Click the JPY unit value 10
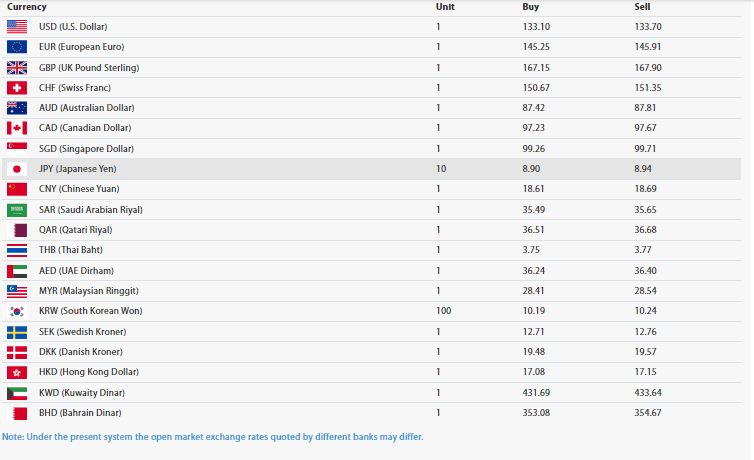The width and height of the screenshot is (754, 460). coord(441,169)
